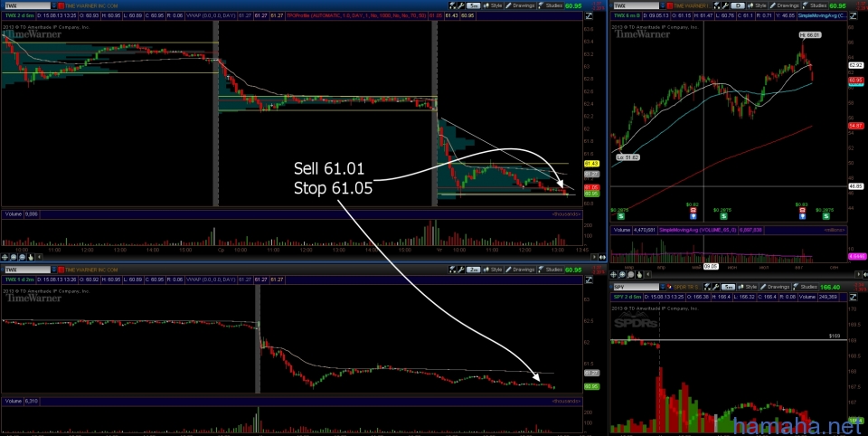Click the crosshair pan tool in top-left chart's bottom bar
The width and height of the screenshot is (868, 436).
(x=5, y=257)
